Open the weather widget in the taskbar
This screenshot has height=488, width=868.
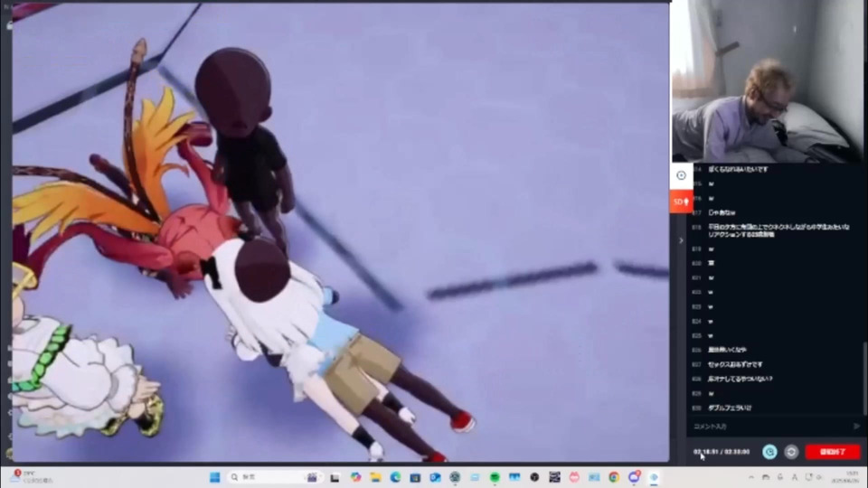click(33, 477)
